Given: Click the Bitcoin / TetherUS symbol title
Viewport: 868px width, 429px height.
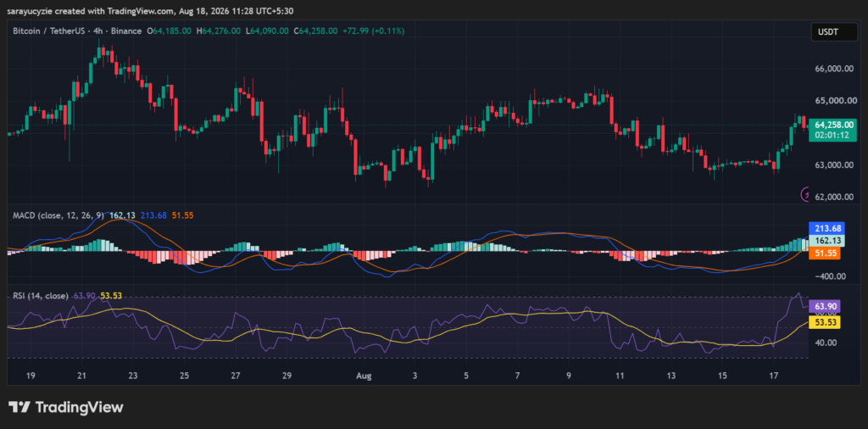Looking at the screenshot, I should 48,31.
